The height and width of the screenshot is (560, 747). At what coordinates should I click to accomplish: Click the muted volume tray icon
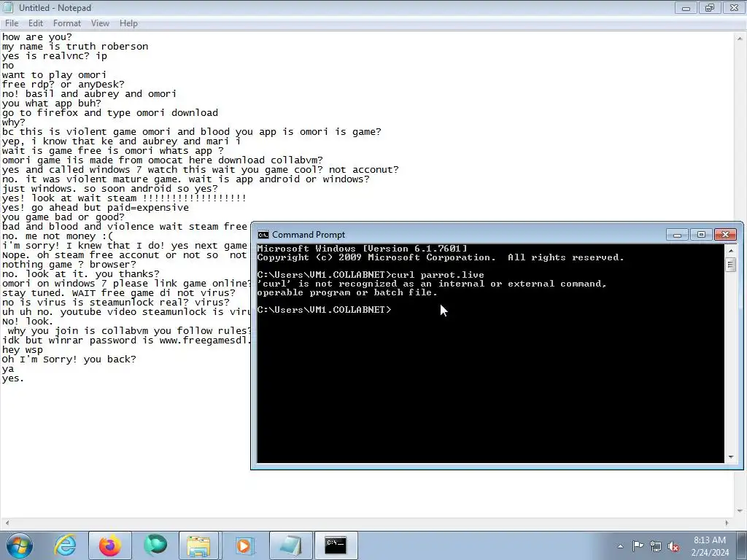coord(673,546)
